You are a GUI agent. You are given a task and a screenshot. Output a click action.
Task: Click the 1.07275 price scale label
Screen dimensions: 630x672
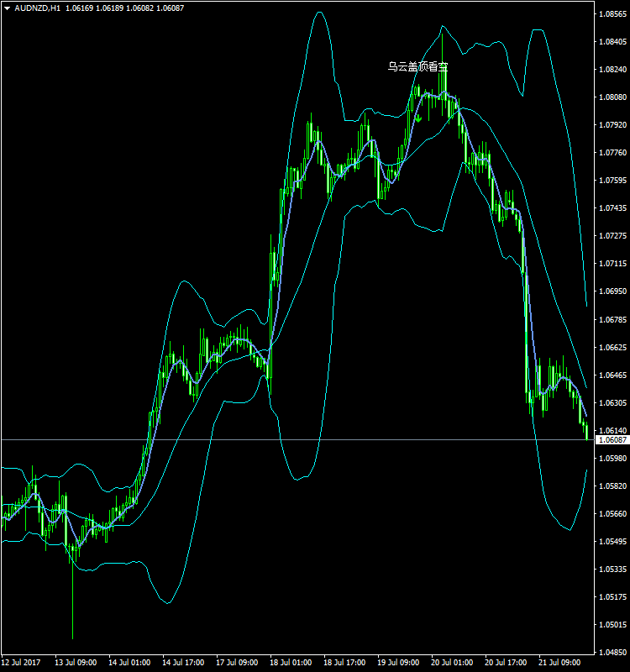(613, 236)
